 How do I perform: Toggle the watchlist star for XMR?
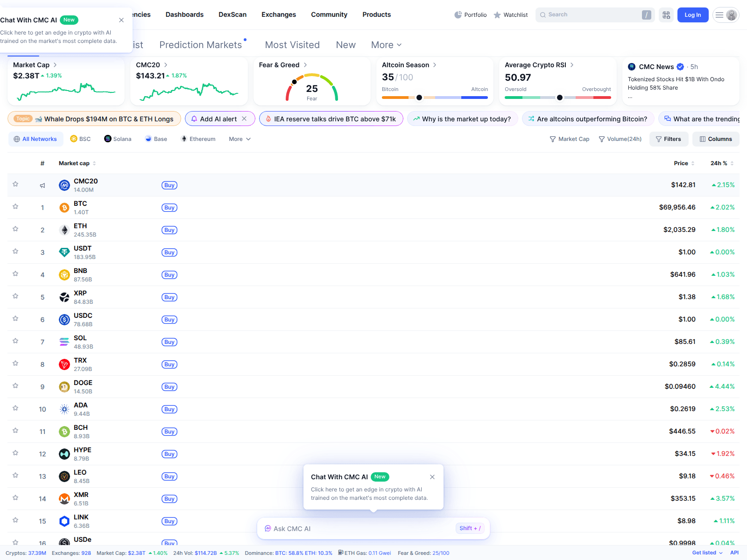(x=15, y=498)
